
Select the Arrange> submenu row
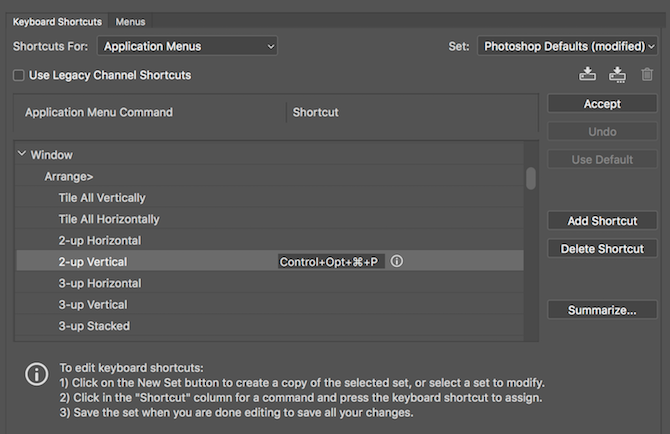coord(68,177)
